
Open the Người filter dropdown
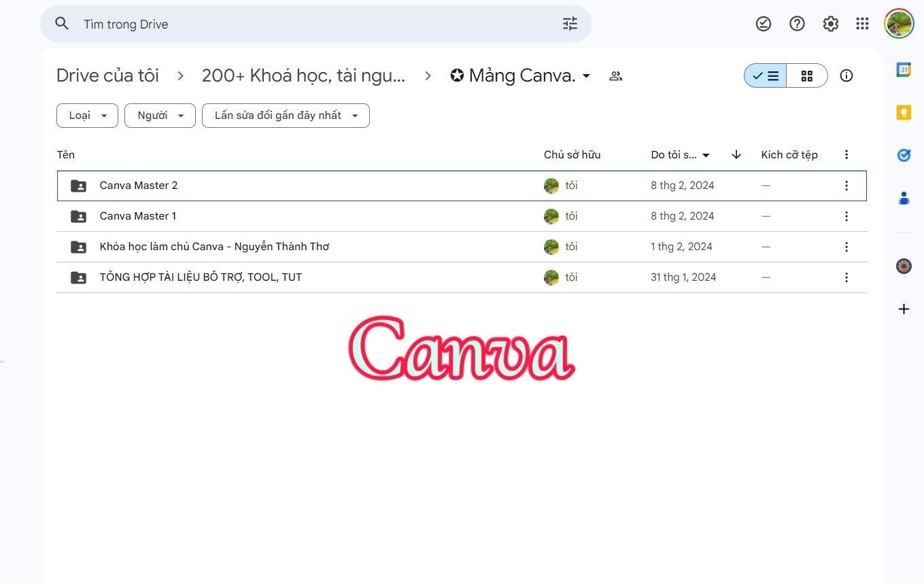point(160,116)
